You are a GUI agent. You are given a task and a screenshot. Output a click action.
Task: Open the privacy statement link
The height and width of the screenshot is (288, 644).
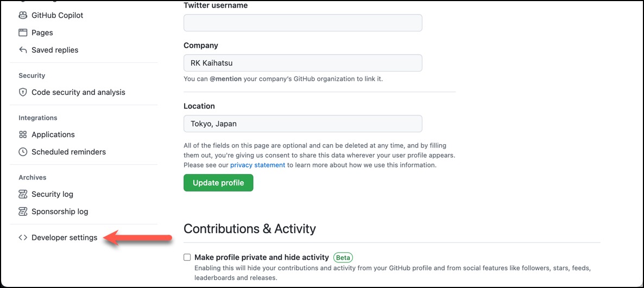[257, 165]
